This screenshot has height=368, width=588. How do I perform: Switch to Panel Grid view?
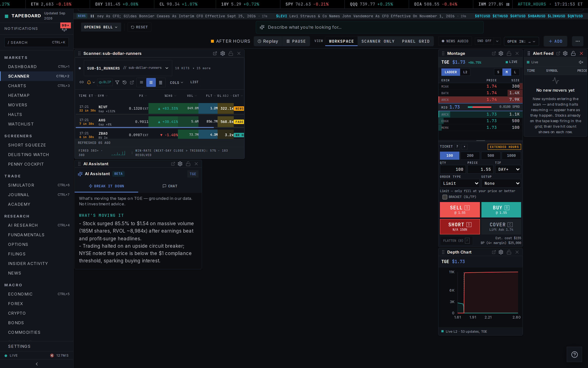coord(416,41)
